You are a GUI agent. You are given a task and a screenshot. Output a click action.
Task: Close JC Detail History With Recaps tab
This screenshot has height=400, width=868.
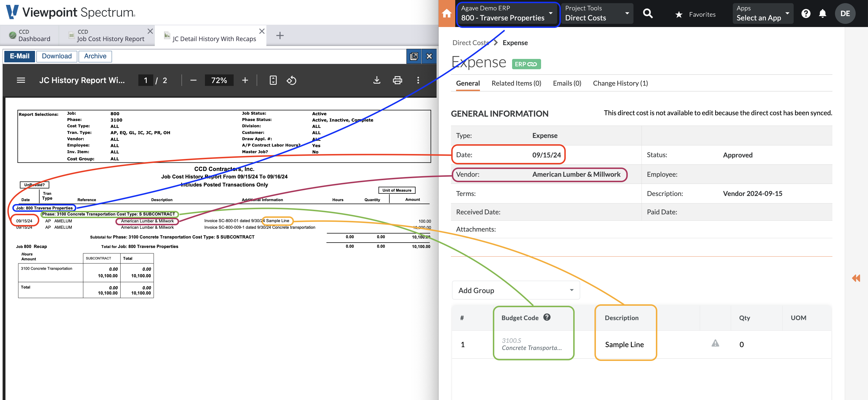[x=262, y=31]
